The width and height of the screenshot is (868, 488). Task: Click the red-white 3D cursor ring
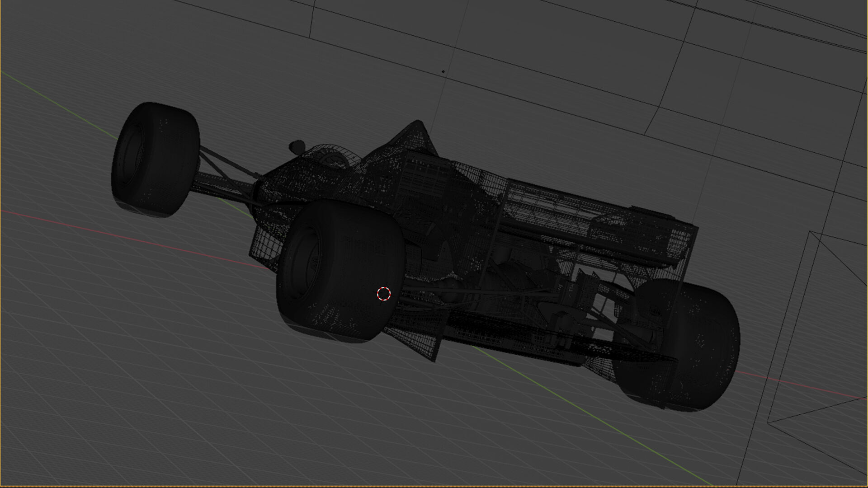(384, 294)
